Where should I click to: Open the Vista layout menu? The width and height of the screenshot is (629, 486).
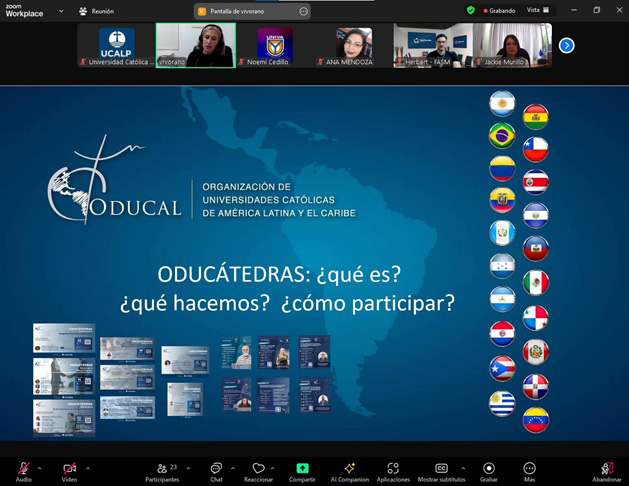click(x=538, y=10)
